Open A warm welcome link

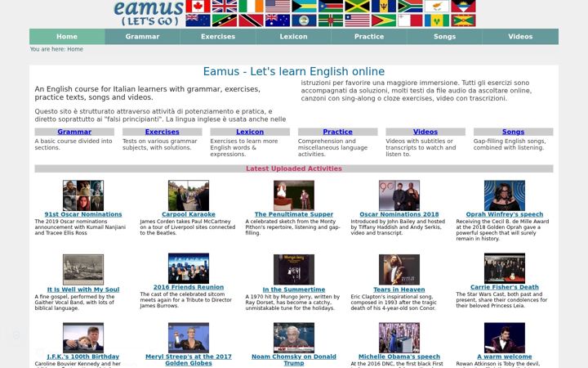505,357
